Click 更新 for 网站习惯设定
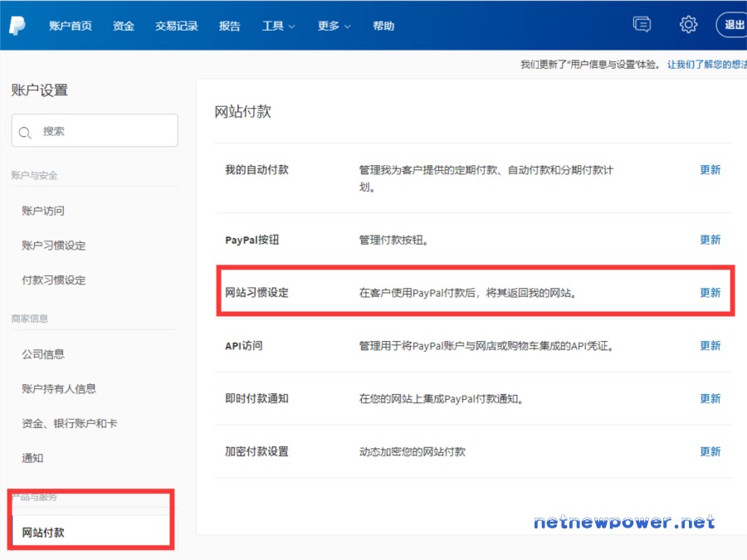 (x=710, y=292)
